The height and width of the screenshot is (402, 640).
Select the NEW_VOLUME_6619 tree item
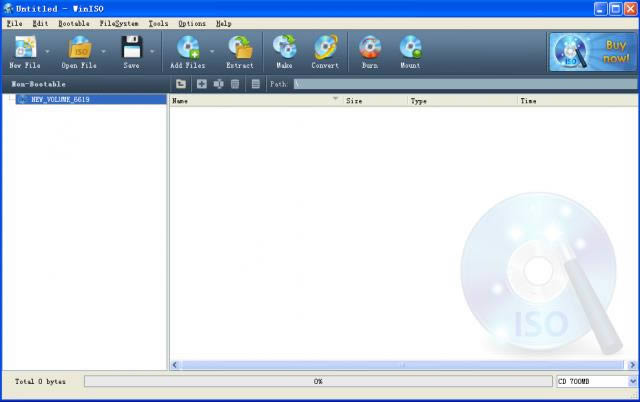click(x=60, y=100)
